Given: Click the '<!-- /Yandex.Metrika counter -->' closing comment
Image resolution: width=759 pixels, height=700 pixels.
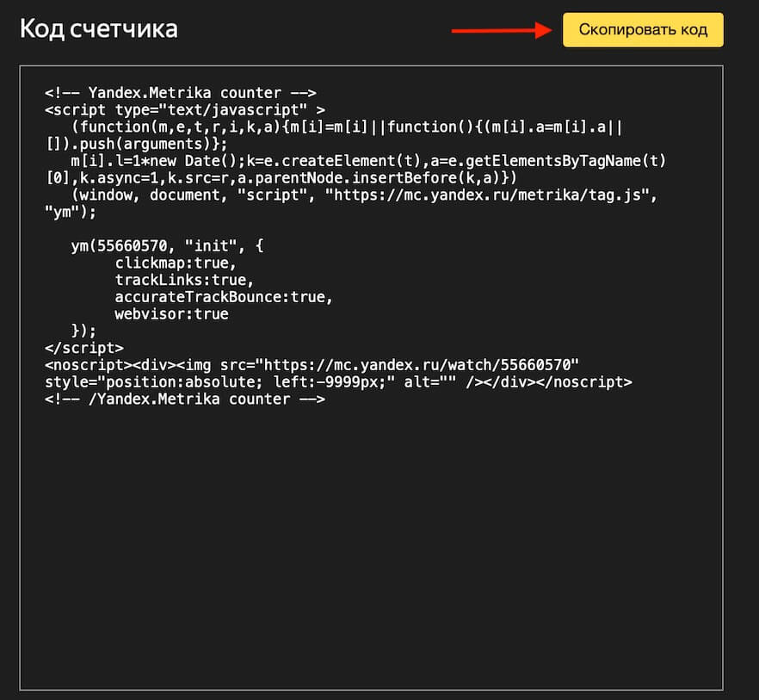Looking at the screenshot, I should click(185, 400).
